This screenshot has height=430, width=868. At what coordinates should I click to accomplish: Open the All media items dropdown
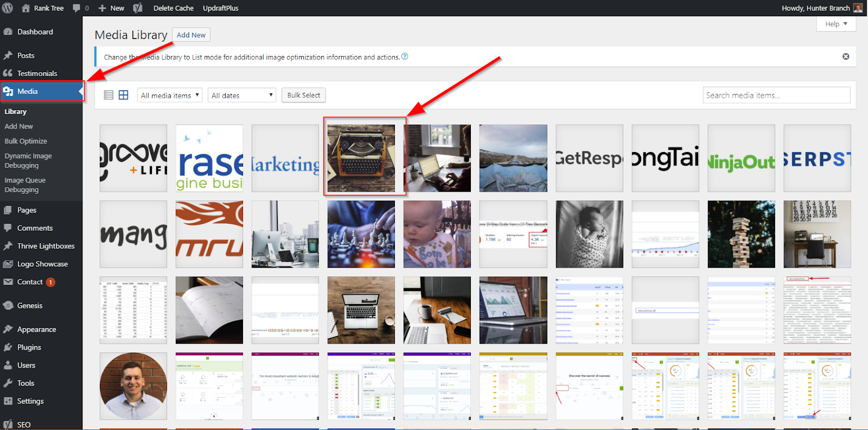click(x=170, y=95)
